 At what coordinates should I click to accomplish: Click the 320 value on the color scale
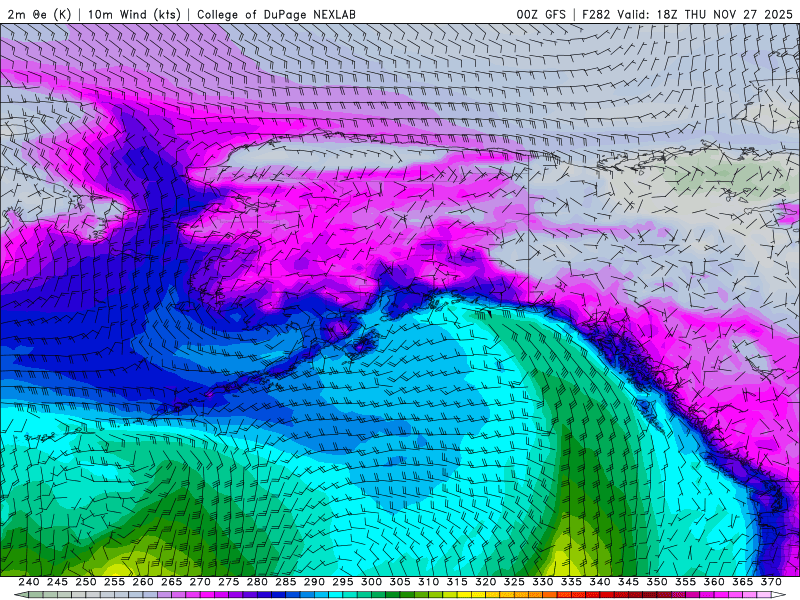(486, 582)
